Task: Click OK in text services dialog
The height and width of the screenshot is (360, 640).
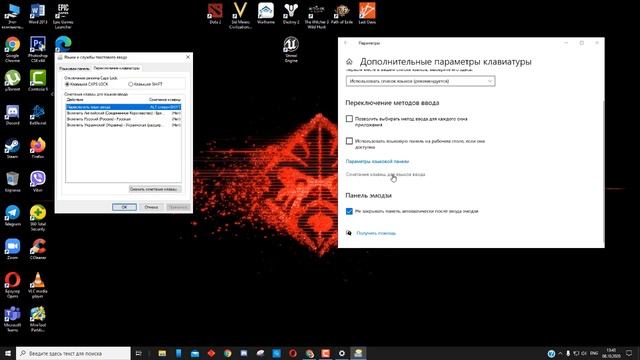Action: point(124,207)
